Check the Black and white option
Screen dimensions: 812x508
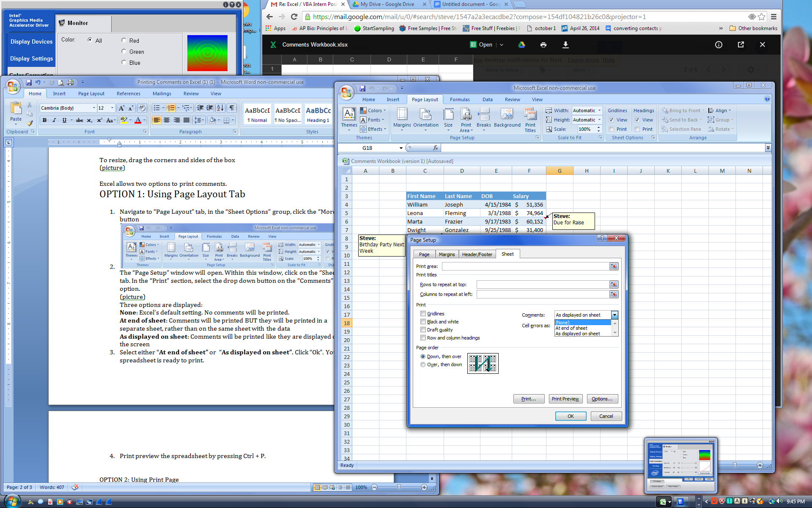(x=423, y=322)
